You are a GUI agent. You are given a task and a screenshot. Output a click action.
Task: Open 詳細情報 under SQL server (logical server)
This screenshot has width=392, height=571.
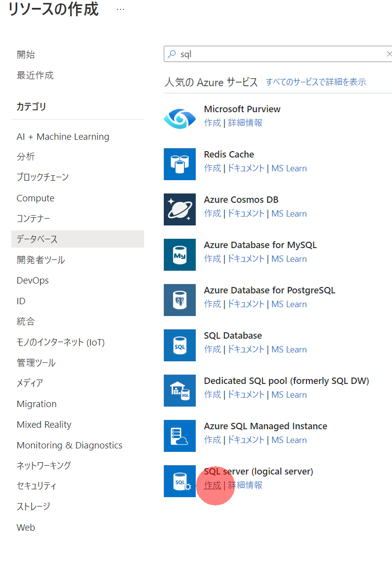point(245,485)
